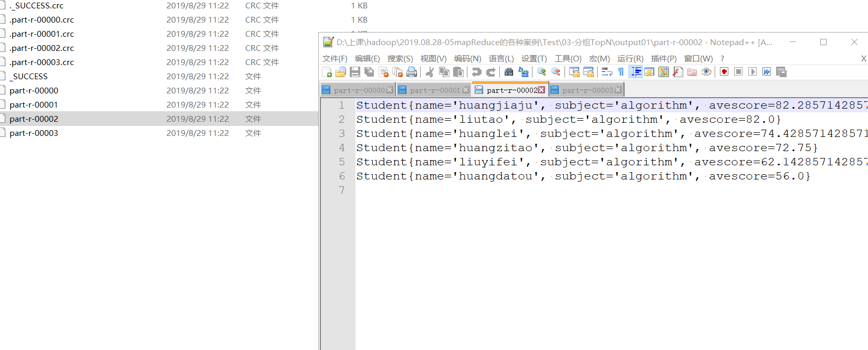Show the Document Map panel
Screen dimensions: 868x350
click(x=664, y=72)
